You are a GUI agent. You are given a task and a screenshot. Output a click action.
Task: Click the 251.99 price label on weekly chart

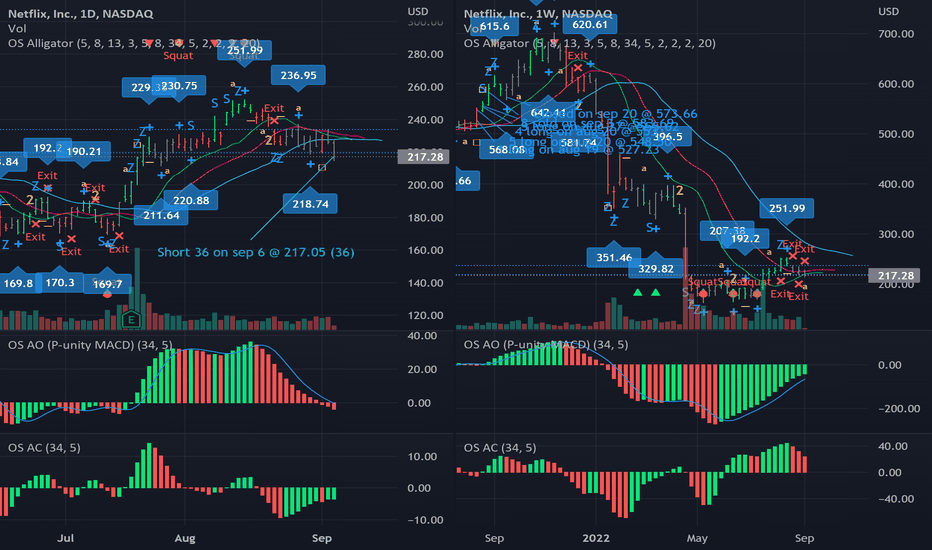click(786, 208)
